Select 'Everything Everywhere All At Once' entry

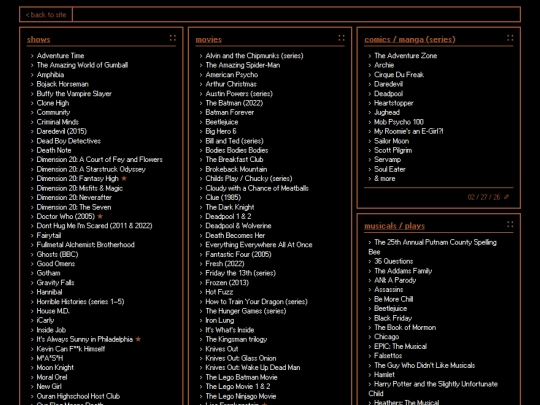[259, 245]
